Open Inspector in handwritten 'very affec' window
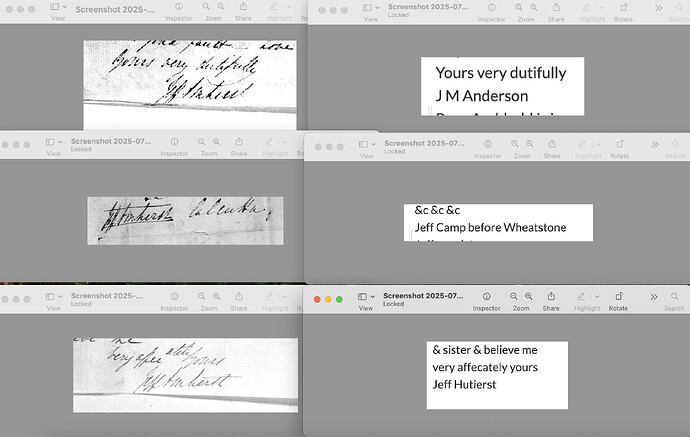This screenshot has height=437, width=690. [x=175, y=296]
